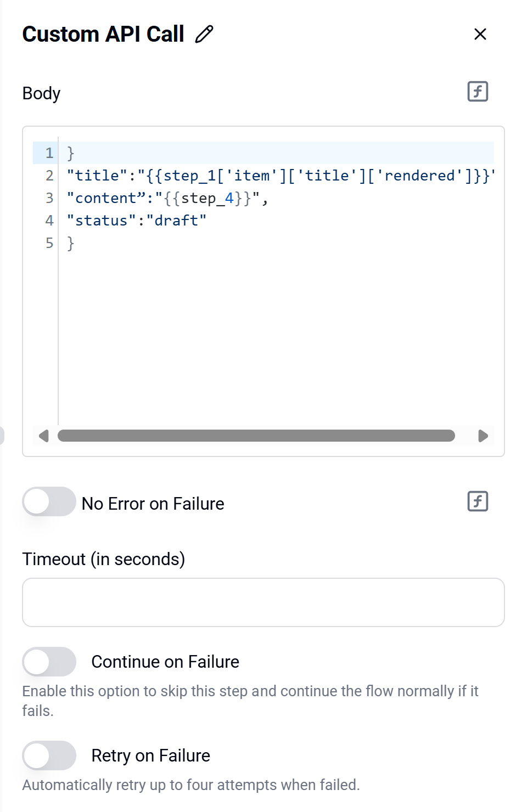Turn on the Retry on Failure toggle
This screenshot has width=516, height=812.
49,755
